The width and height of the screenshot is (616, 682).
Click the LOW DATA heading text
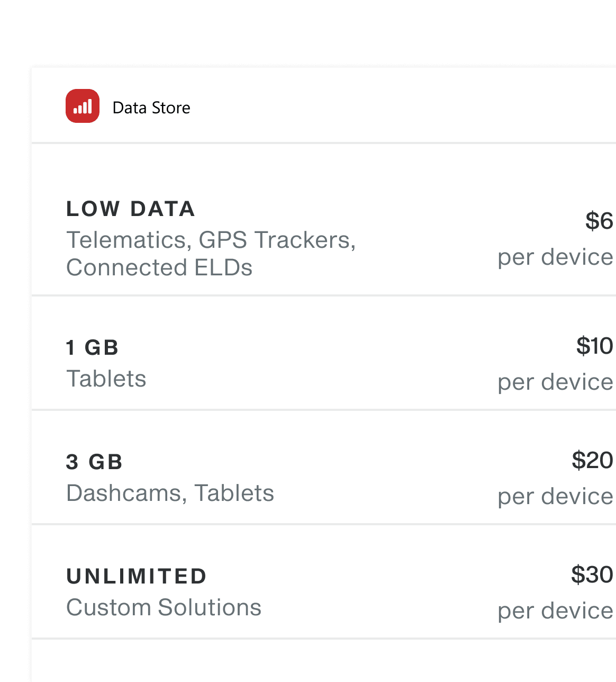point(130,209)
